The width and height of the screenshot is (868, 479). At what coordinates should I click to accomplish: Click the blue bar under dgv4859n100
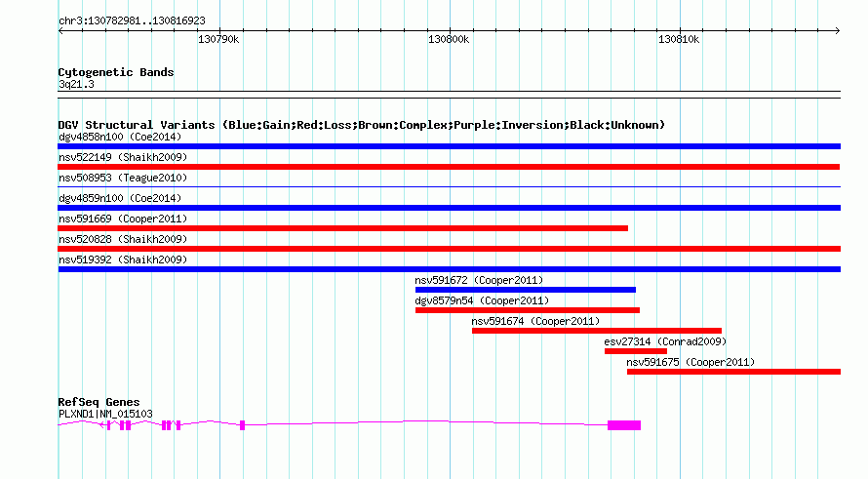pos(449,208)
